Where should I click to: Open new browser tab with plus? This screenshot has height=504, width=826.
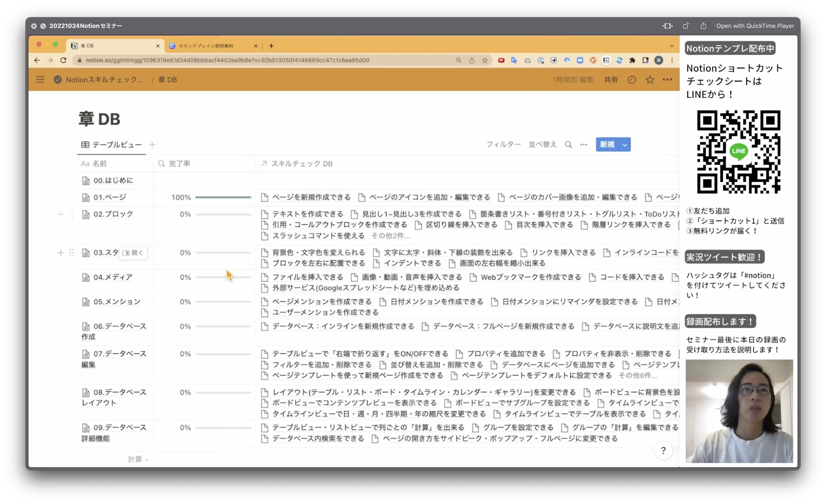point(271,46)
